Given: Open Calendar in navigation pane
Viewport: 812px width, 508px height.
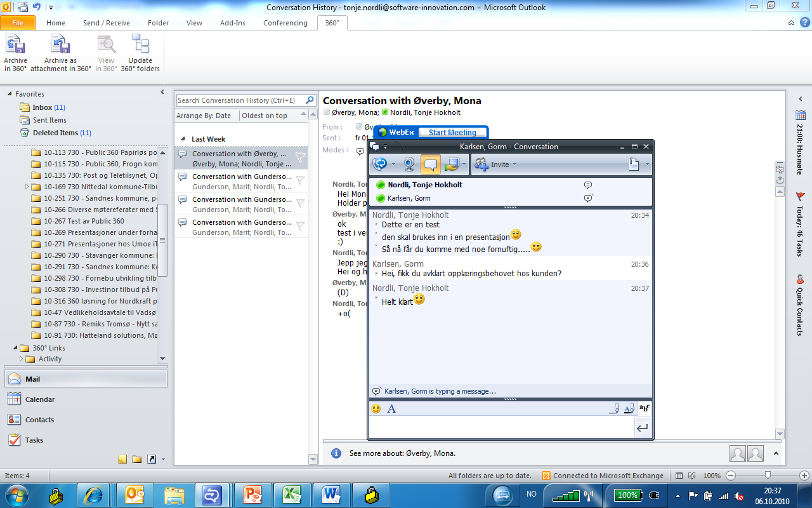Looking at the screenshot, I should point(86,399).
